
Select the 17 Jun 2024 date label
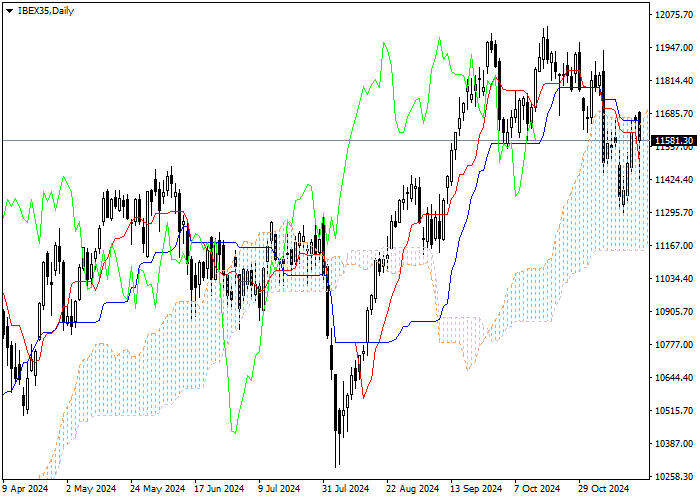[219, 489]
